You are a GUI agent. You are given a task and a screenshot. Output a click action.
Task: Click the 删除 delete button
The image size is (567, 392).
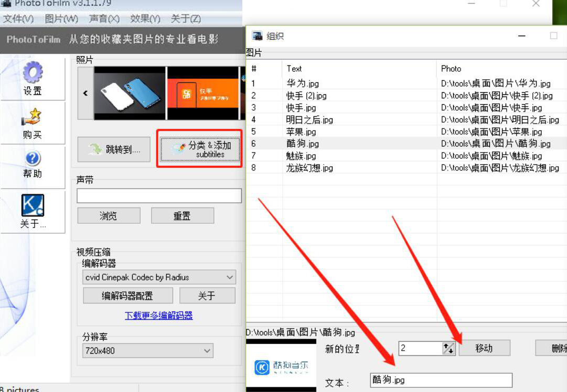(551, 348)
